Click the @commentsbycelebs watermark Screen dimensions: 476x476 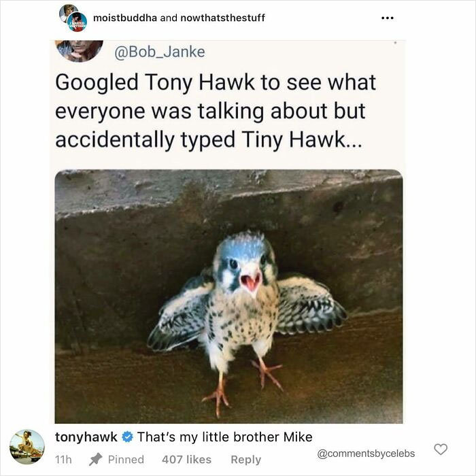(366, 453)
